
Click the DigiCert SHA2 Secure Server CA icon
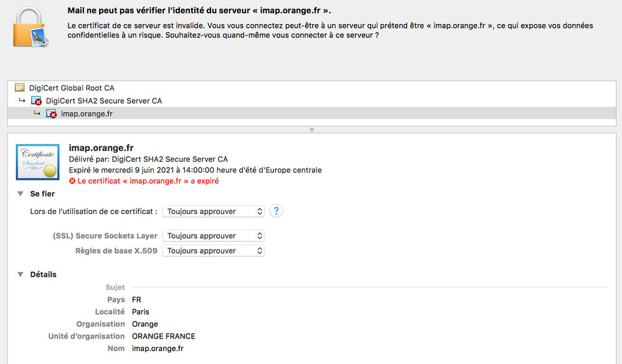37,101
